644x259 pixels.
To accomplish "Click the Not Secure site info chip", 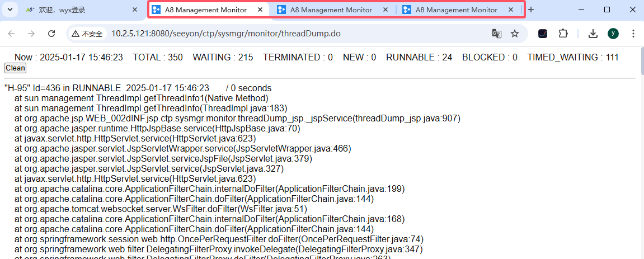I will coord(87,34).
